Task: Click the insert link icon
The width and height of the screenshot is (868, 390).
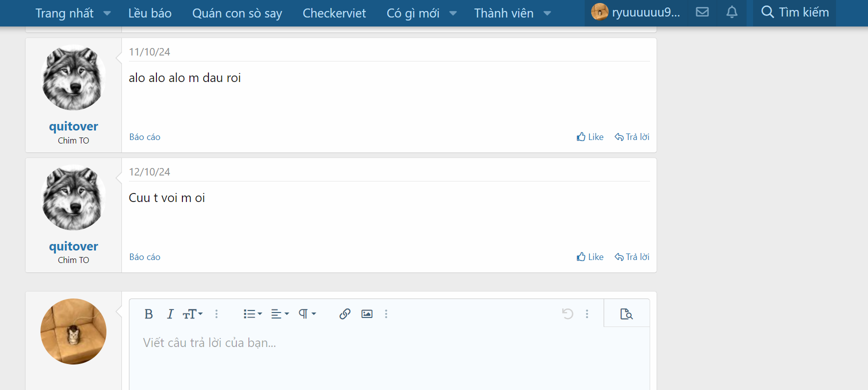Action: coord(345,314)
